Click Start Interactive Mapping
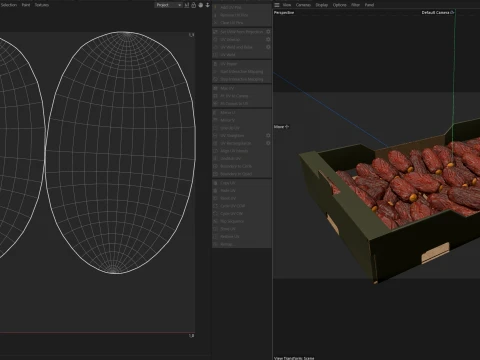This screenshot has width=480, height=360. [x=241, y=71]
